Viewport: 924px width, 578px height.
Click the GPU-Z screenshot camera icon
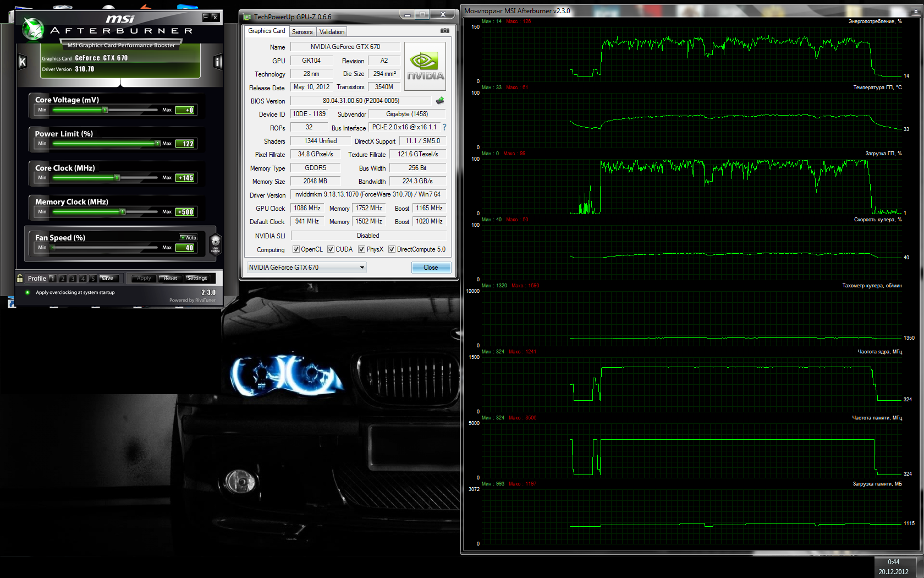click(445, 31)
